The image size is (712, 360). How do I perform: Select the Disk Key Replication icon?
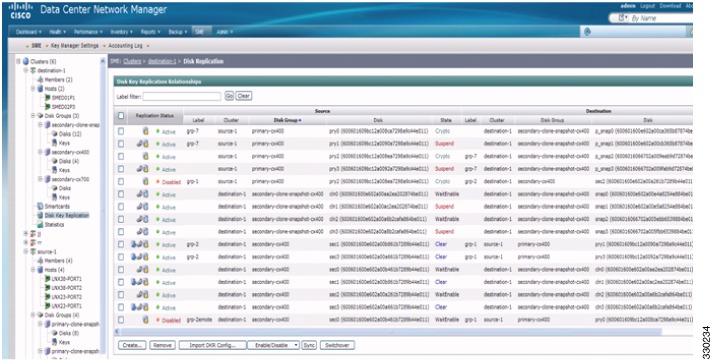(40, 215)
